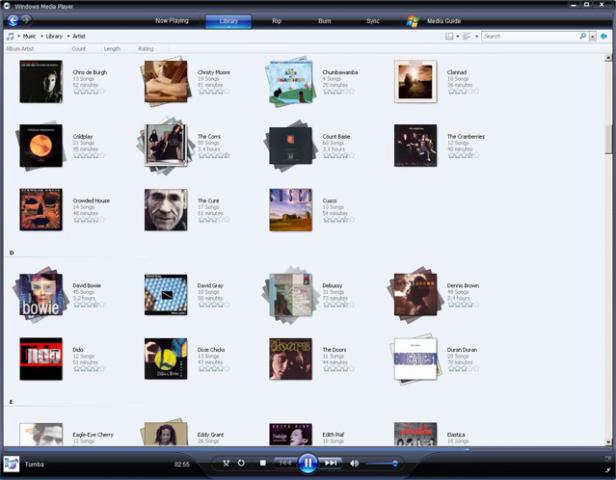Select the David Gray album art

(166, 295)
